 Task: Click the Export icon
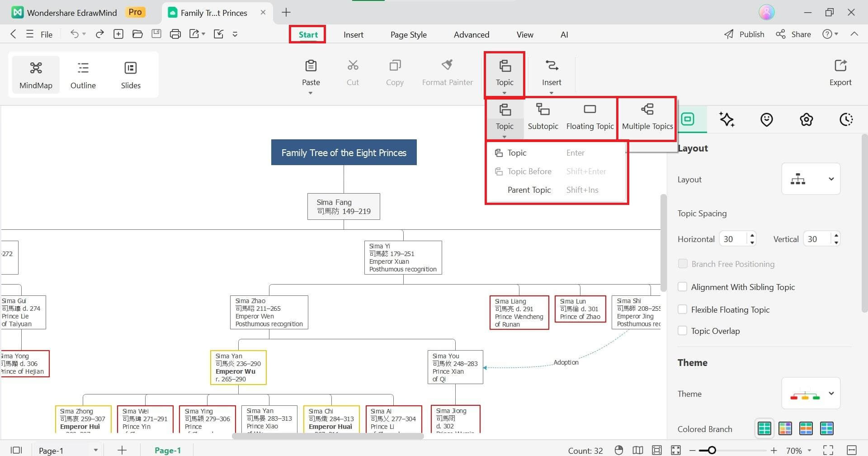pyautogui.click(x=840, y=66)
